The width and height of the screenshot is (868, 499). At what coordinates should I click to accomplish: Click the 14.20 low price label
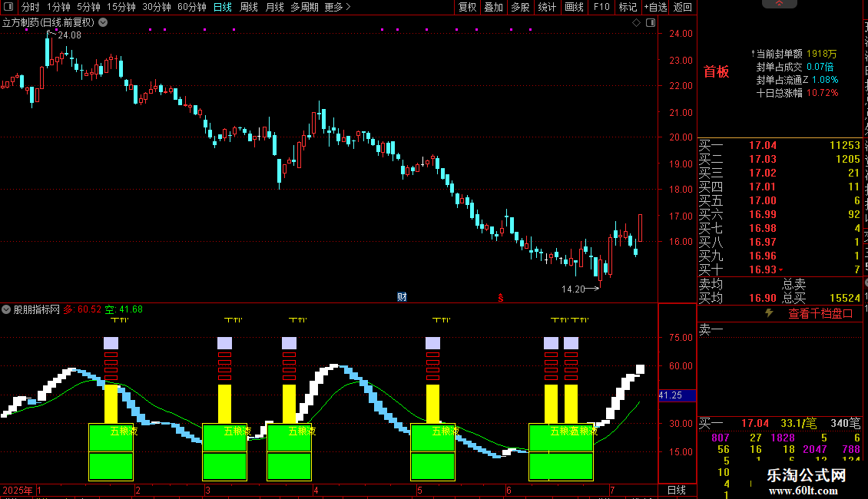(x=573, y=289)
